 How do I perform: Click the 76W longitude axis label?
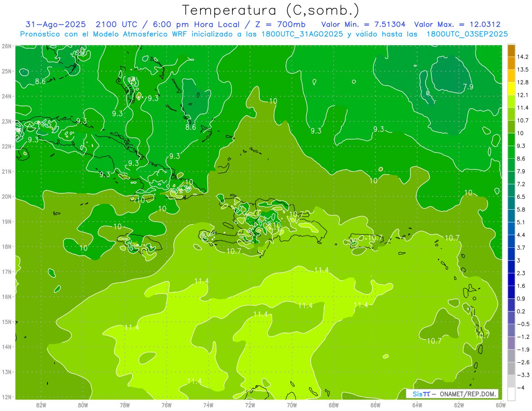point(166,405)
